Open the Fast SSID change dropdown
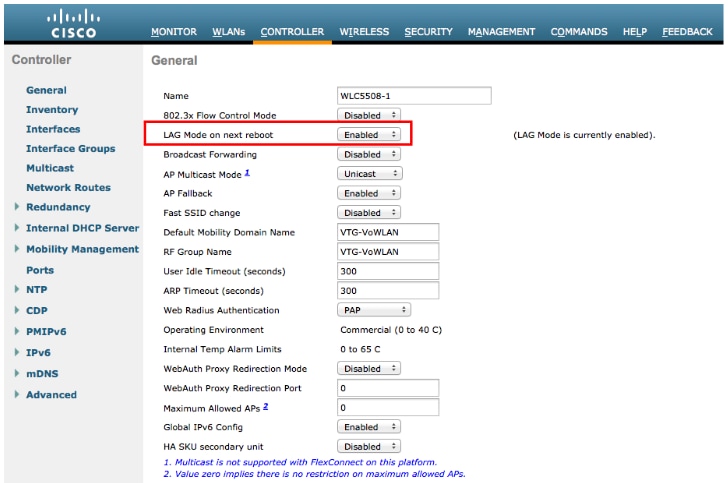728x483 pixels. point(369,213)
